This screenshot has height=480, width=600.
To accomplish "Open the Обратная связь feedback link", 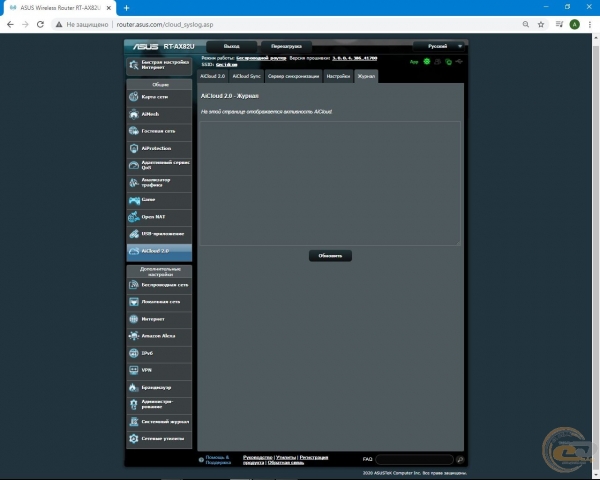I will click(x=285, y=463).
